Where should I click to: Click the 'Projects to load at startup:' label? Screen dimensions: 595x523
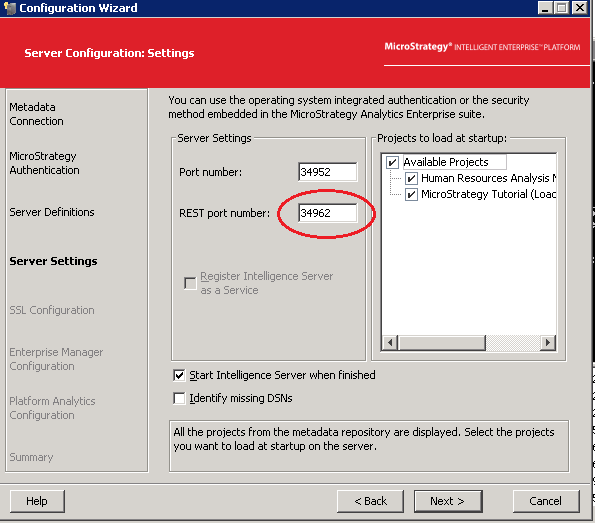tap(442, 138)
